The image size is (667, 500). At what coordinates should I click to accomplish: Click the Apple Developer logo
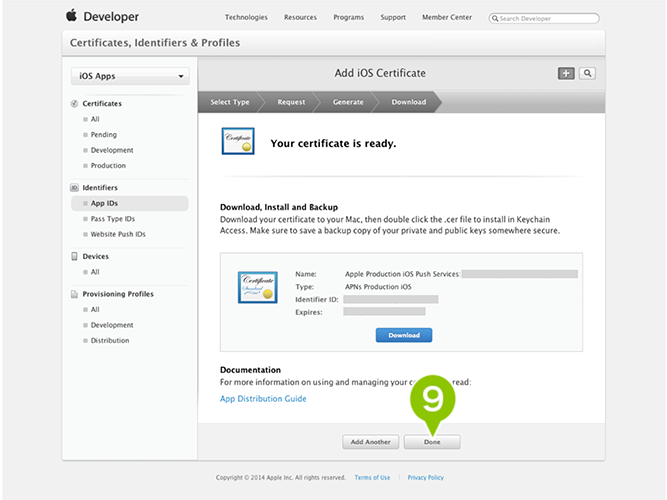[x=102, y=16]
